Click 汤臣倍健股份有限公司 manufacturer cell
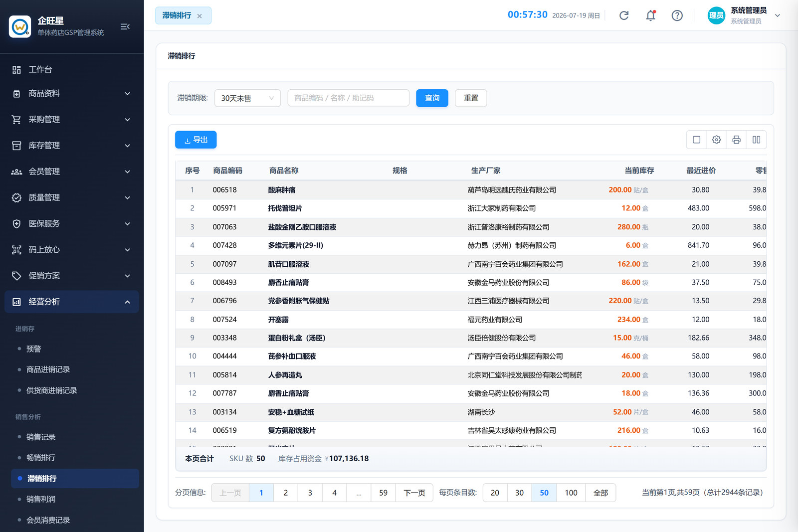 tap(501, 338)
